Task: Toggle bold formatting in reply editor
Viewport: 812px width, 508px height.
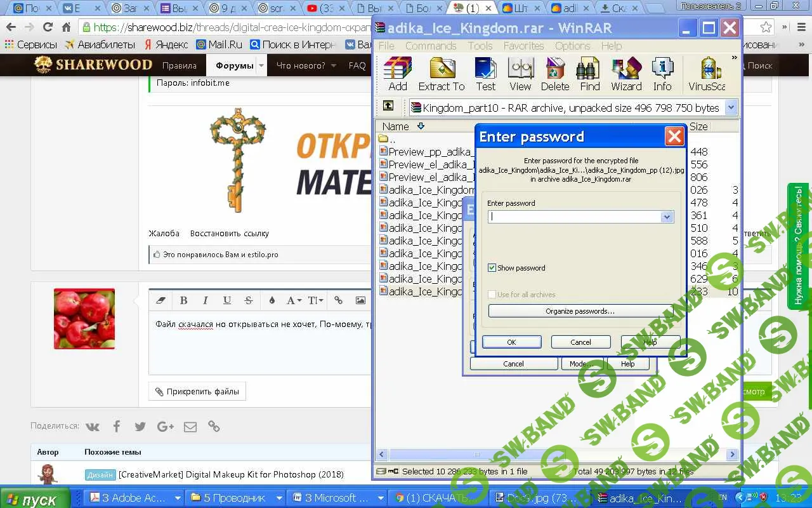Action: (183, 300)
